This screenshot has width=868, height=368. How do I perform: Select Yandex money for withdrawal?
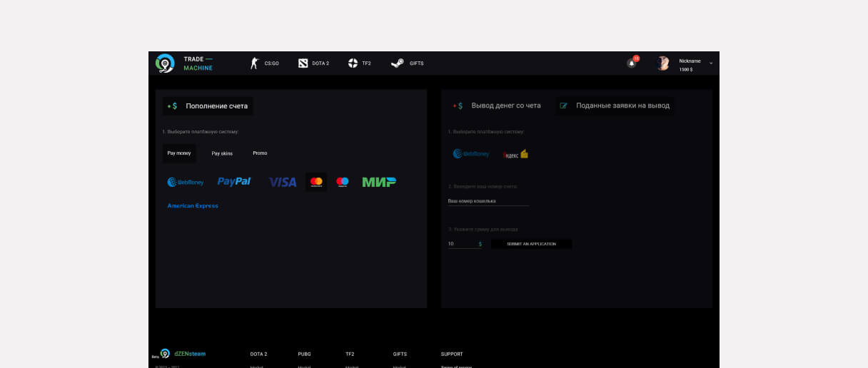click(516, 153)
